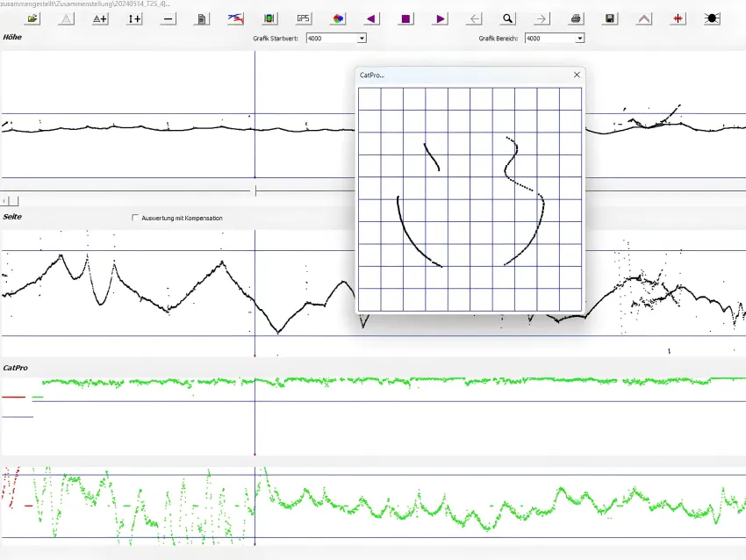Open the GPS toolbar button
Image resolution: width=746 pixels, height=560 pixels.
coord(303,19)
